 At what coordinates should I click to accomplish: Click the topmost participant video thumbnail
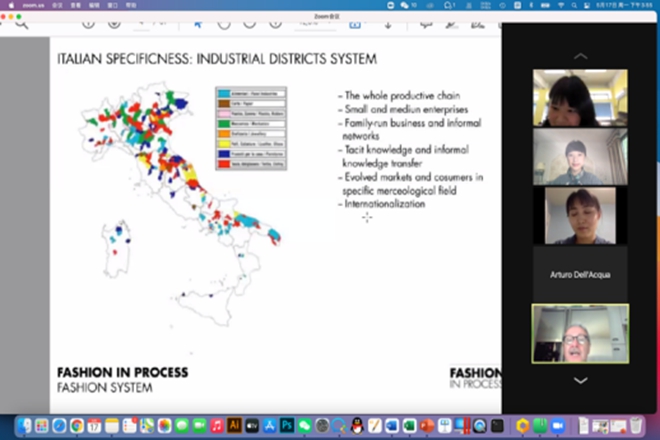point(580,97)
